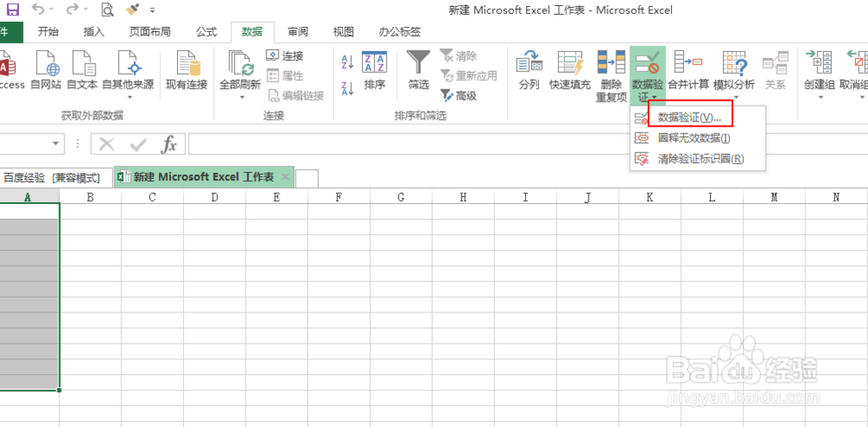This screenshot has width=868, height=427.
Task: Select column K header
Action: pos(649,197)
